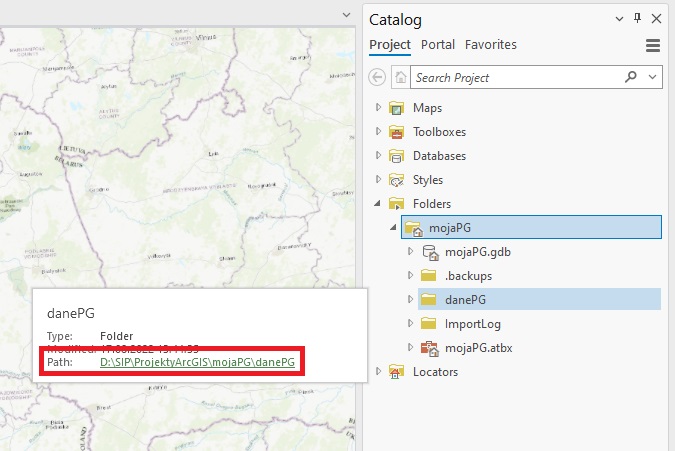The height and width of the screenshot is (451, 675).
Task: Click in the Search Project field
Action: pyautogui.click(x=515, y=77)
